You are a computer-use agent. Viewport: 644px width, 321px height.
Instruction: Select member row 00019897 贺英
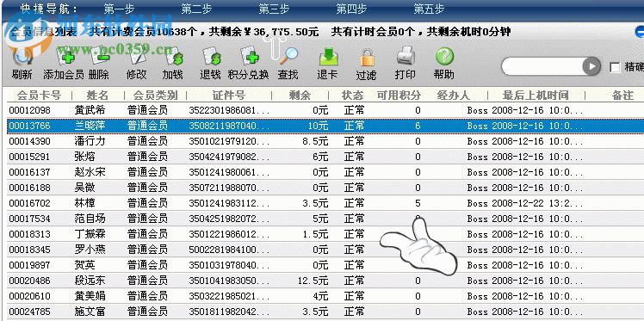coord(325,265)
